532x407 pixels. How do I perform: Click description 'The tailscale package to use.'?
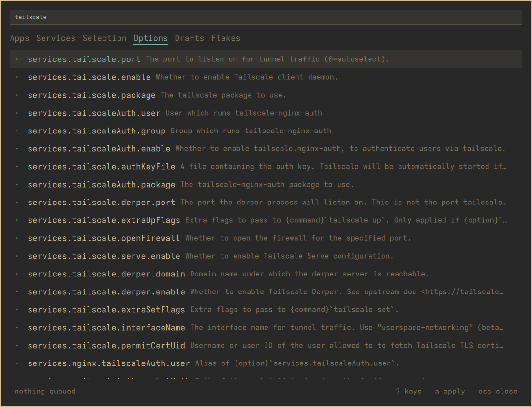click(223, 95)
